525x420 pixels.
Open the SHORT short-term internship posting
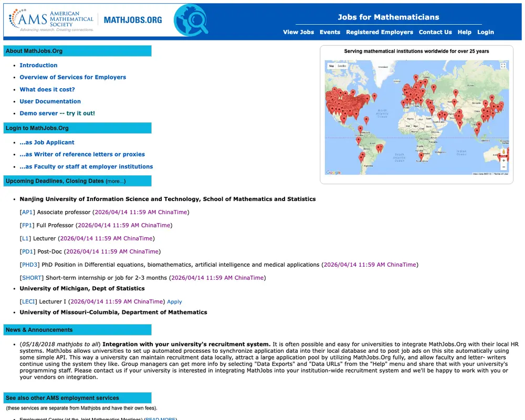(x=31, y=278)
